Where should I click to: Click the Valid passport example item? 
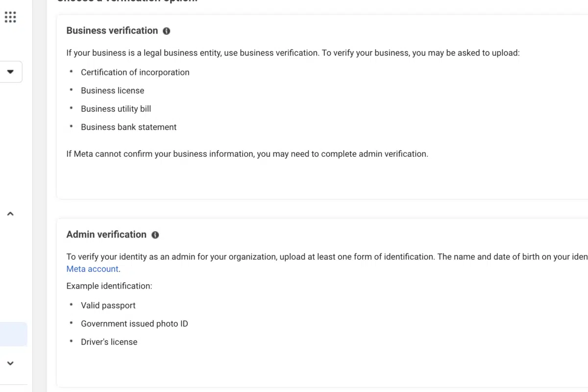[x=108, y=305]
